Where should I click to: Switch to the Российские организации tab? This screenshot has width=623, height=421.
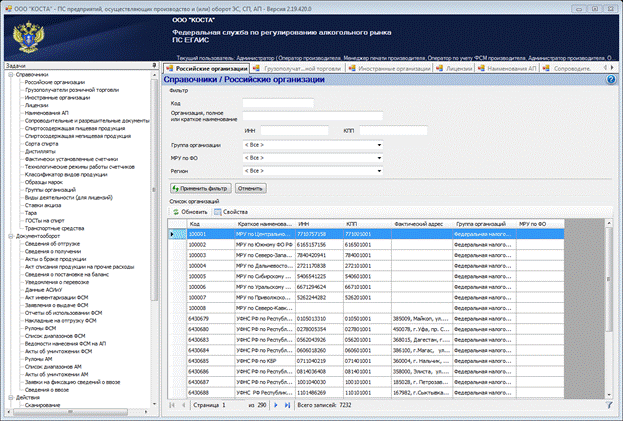coord(207,68)
